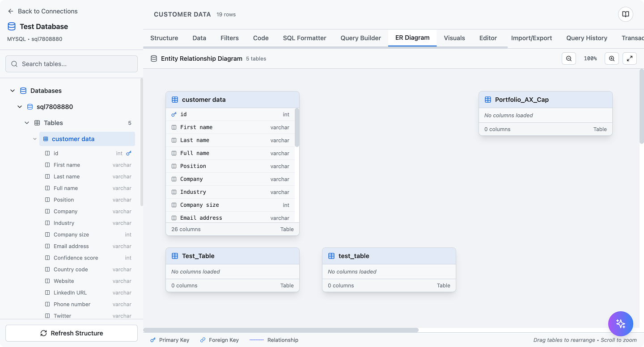This screenshot has width=644, height=347.
Task: Open the SQL Formatter tab
Action: (305, 38)
